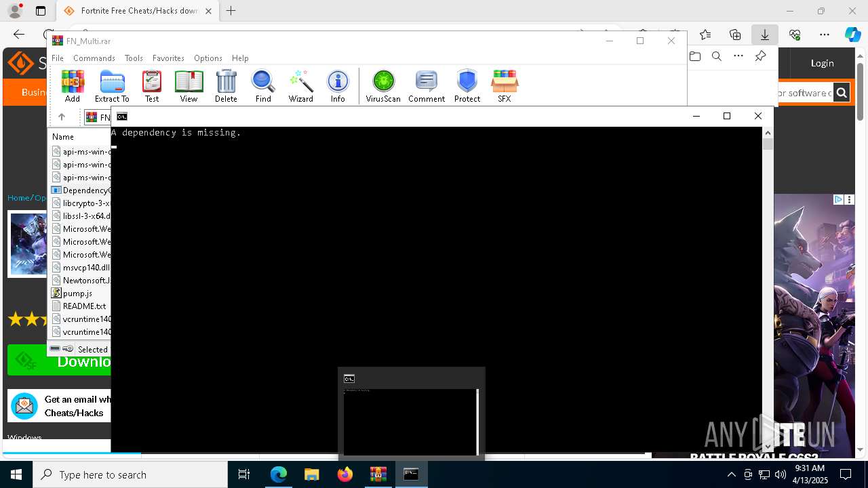Click the Home breadcrumb link
The height and width of the screenshot is (488, 868).
click(x=18, y=198)
